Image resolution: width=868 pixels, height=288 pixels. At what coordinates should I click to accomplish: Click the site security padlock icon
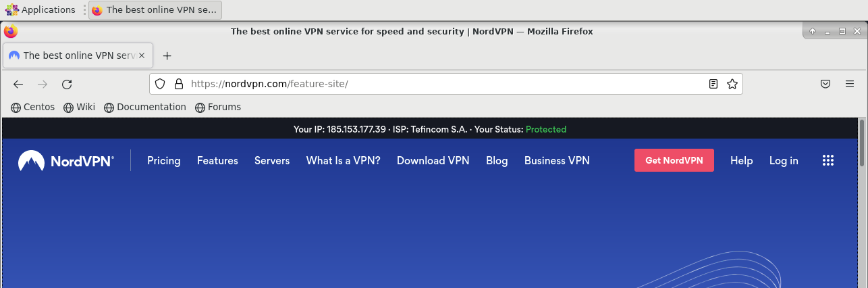(x=179, y=84)
